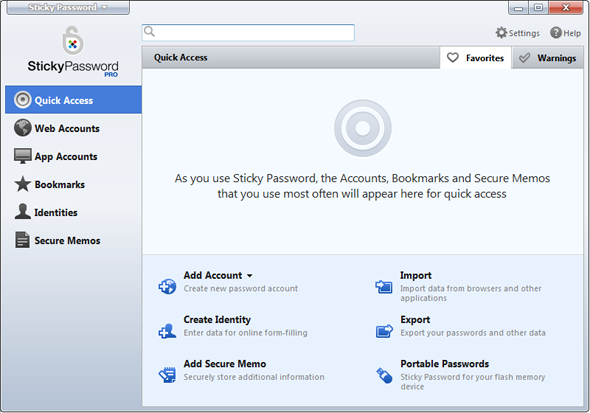Click 'Import data from browsers' description
Screen dimensions: 590x413
[471, 293]
